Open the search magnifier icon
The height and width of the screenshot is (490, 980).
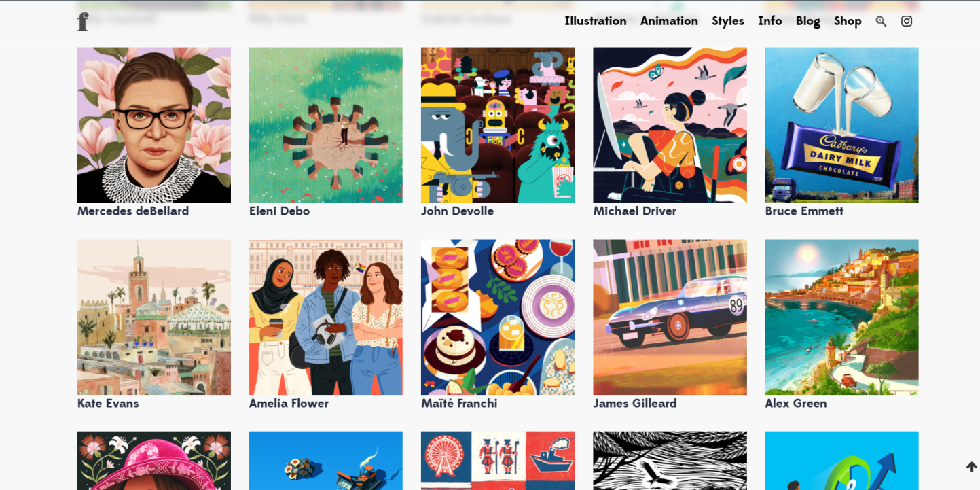(881, 21)
